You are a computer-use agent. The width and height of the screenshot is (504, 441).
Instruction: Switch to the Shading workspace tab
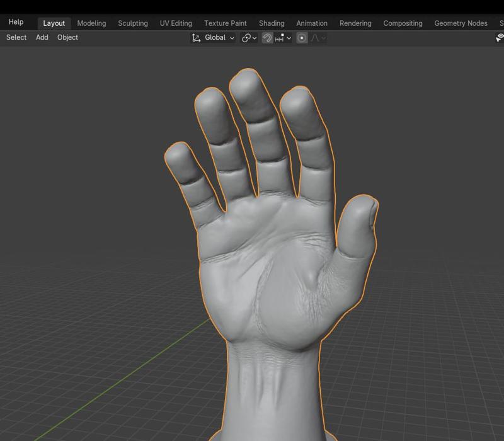point(272,23)
